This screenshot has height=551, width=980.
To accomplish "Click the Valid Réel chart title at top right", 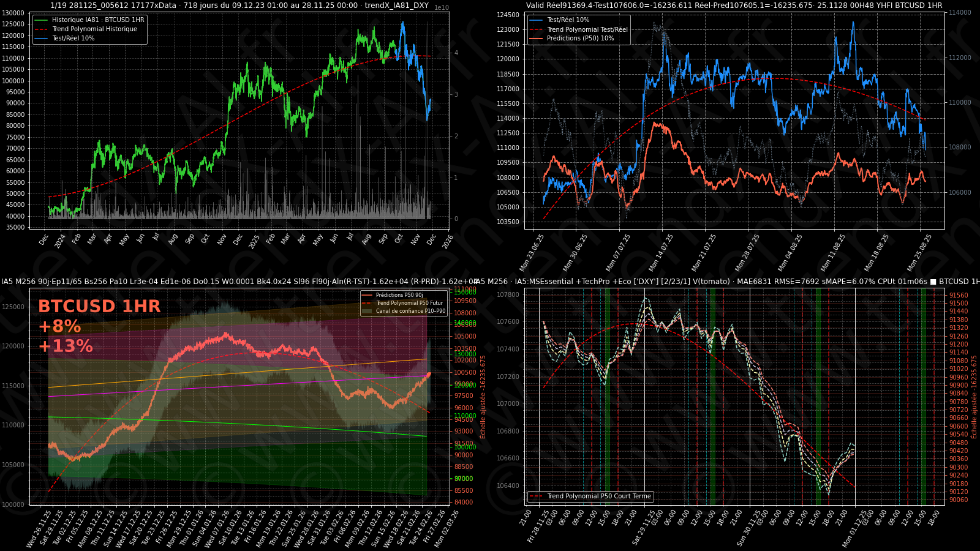I will [734, 6].
